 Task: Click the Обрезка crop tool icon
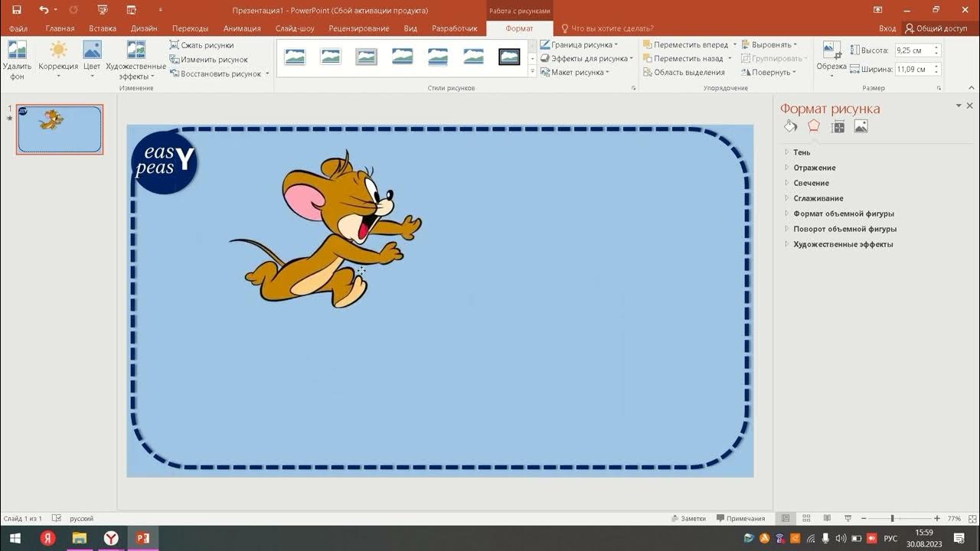pyautogui.click(x=831, y=50)
